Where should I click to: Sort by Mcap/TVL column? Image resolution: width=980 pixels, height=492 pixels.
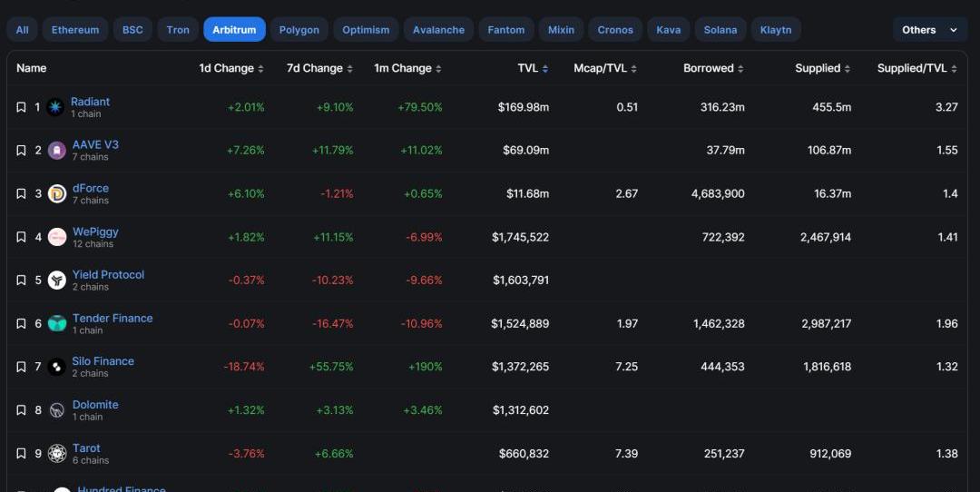coord(605,68)
